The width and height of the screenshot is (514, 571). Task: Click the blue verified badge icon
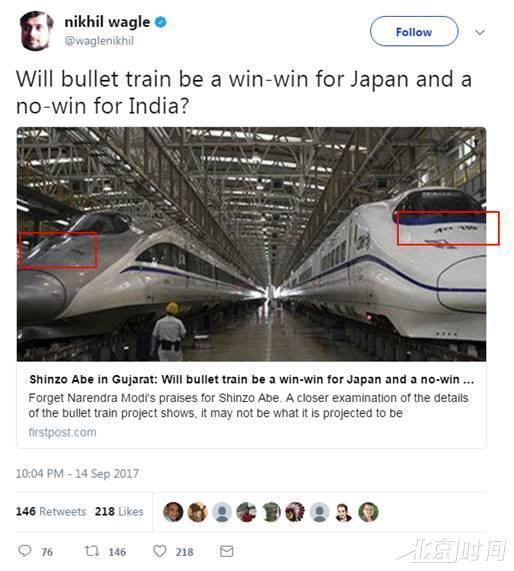pos(161,22)
